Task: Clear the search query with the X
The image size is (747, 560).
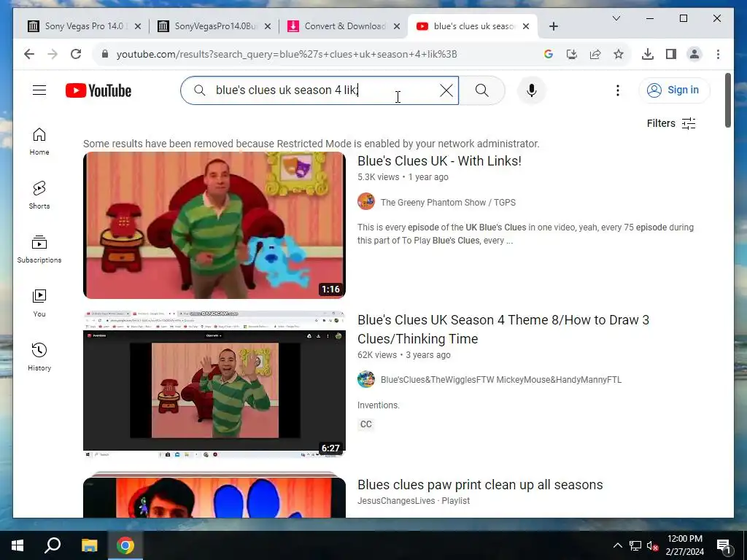Action: (446, 90)
